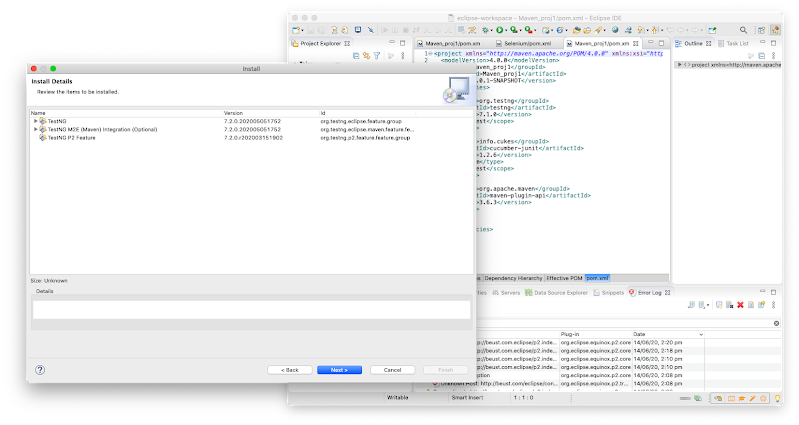This screenshot has height=425, width=799.
Task: Open Error Log view menu (three dots)
Action: (774, 305)
